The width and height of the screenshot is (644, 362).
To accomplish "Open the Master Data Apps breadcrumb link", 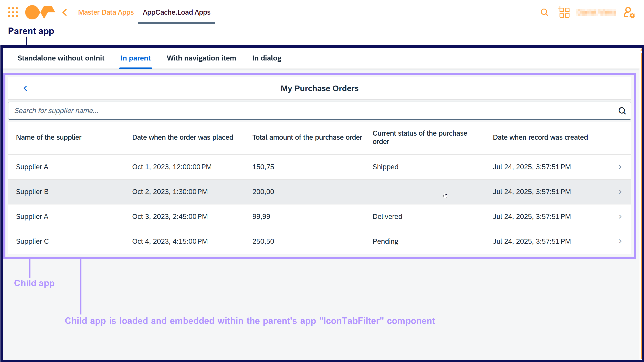I will (106, 12).
